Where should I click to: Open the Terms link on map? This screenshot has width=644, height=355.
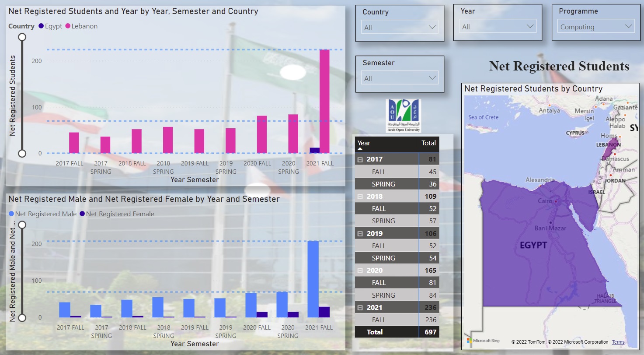pos(618,342)
